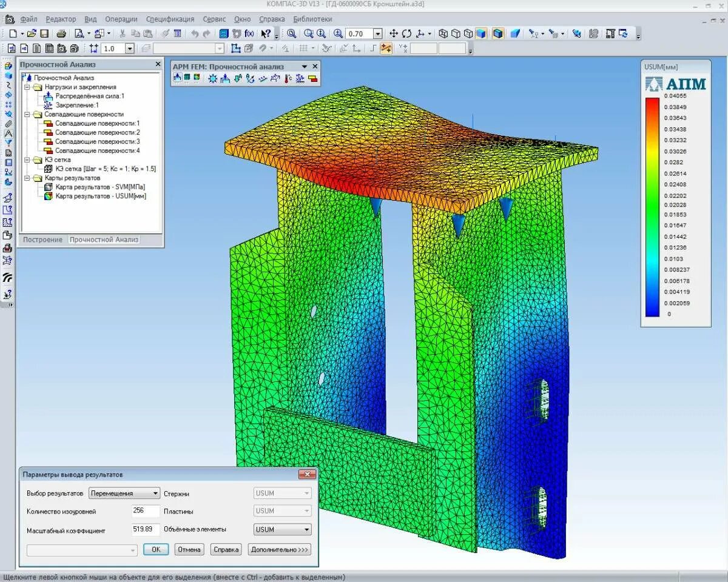Save the document with the floppy icon

tap(44, 34)
